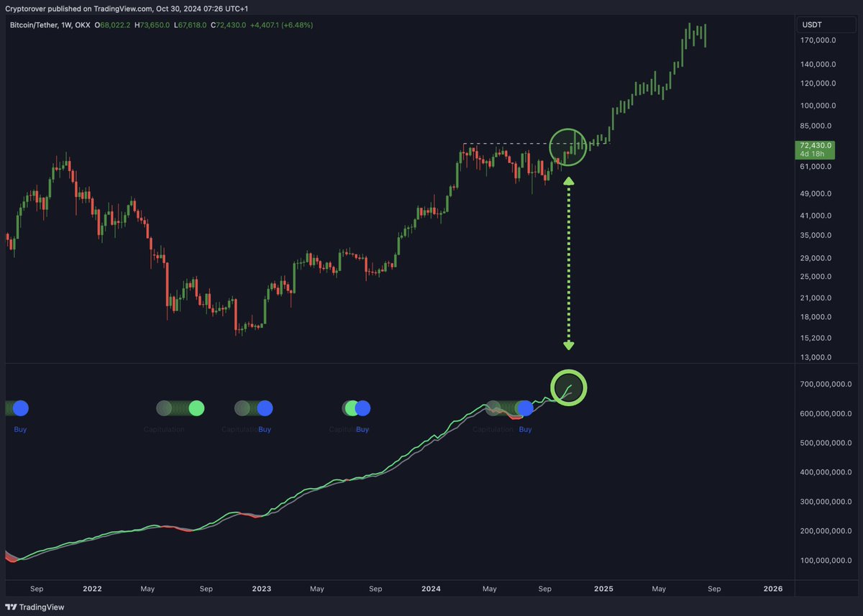Click the 140,000.0 price axis label
863x616 pixels.
coord(819,64)
